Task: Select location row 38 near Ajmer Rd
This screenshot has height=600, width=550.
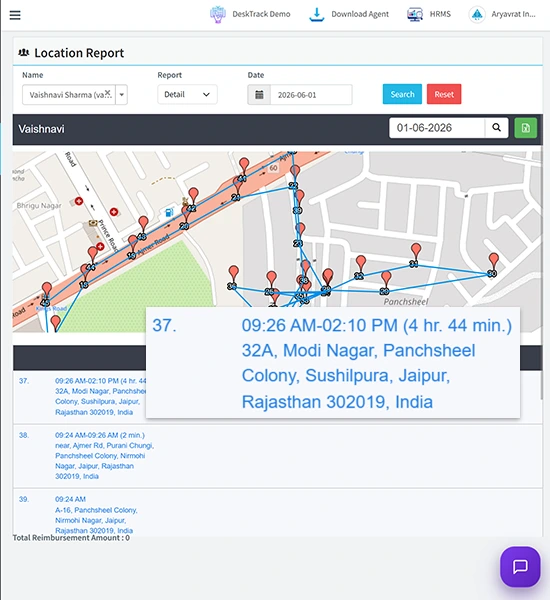Action: tap(277, 456)
